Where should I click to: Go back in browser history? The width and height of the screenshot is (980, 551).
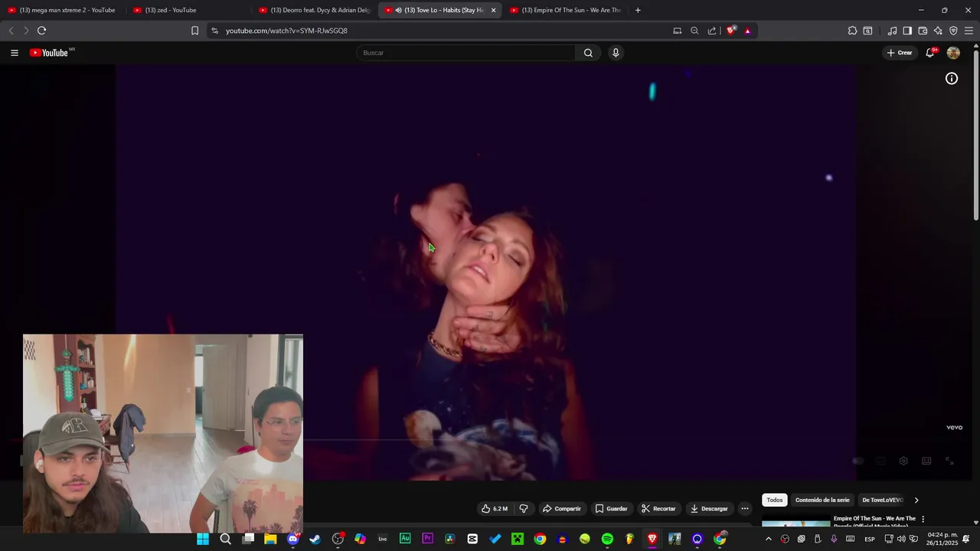pos(11,31)
